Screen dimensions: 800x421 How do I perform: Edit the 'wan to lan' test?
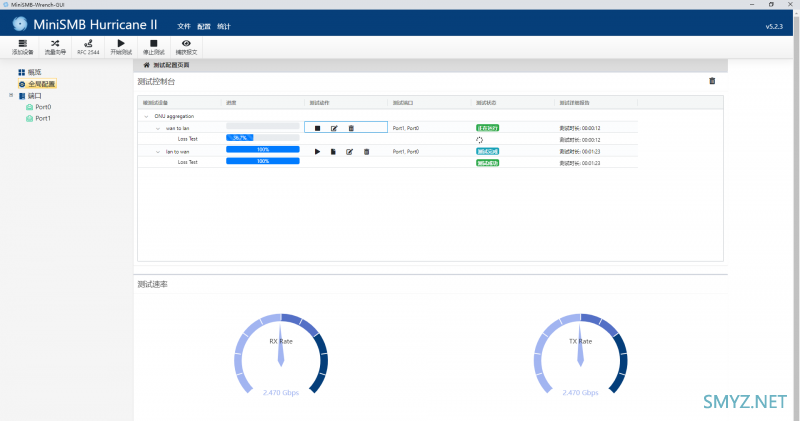point(334,128)
